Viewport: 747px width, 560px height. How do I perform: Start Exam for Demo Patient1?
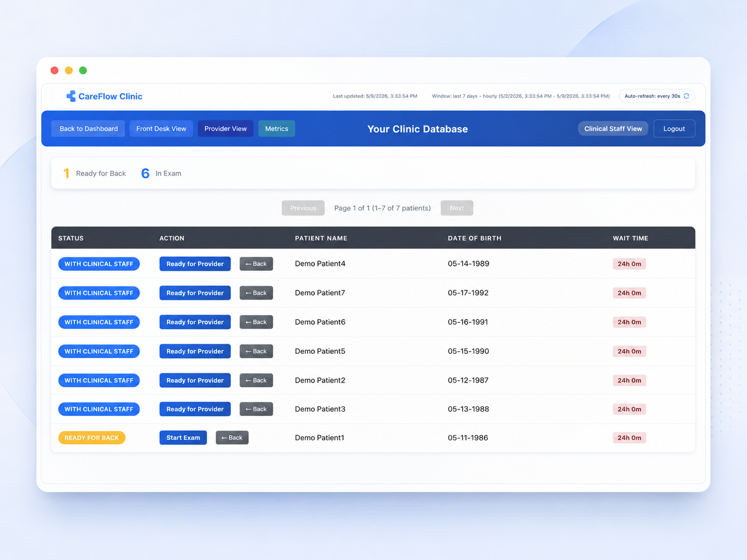[x=183, y=437]
